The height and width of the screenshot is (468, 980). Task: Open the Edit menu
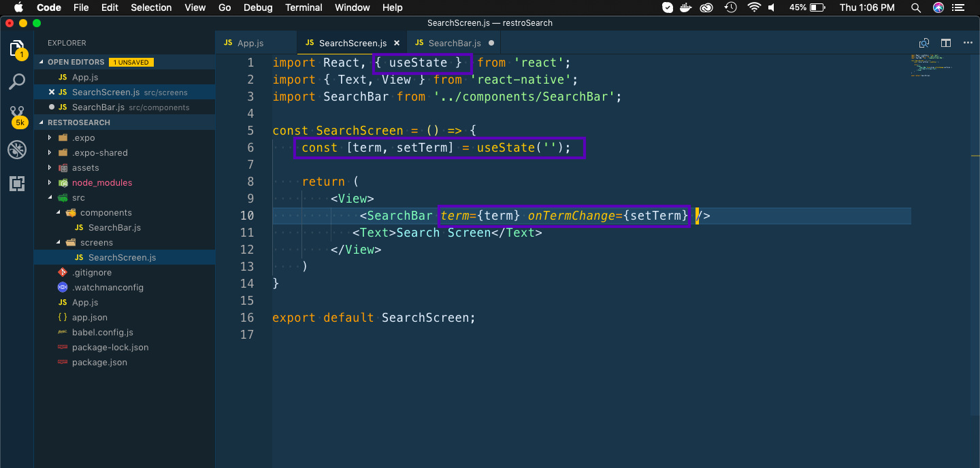(110, 7)
